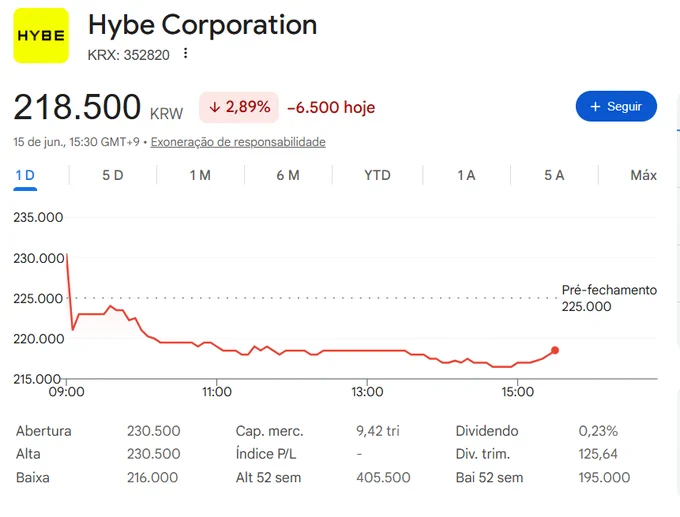Screen dimensions: 680x517
Task: Click the down 2,89% change badge
Action: coord(239,107)
